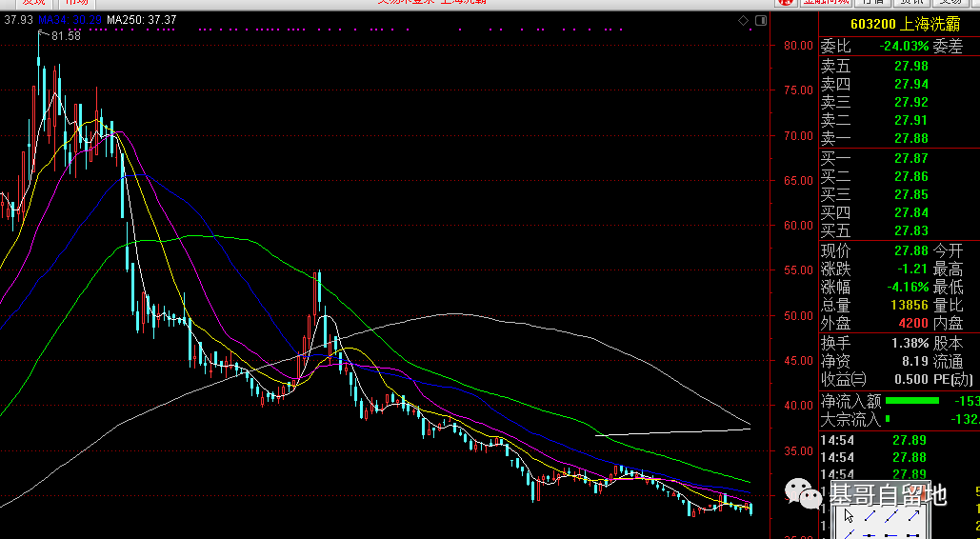980x539 pixels.
Task: Click the 81.58 high price marker
Action: [66, 36]
